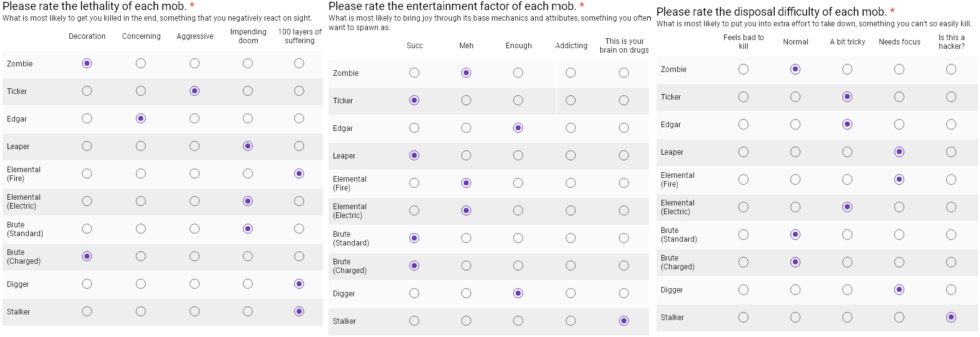This screenshot has width=980, height=337.
Task: Mark Leaper lethality as 100 layers of suffering
Action: pyautogui.click(x=299, y=146)
